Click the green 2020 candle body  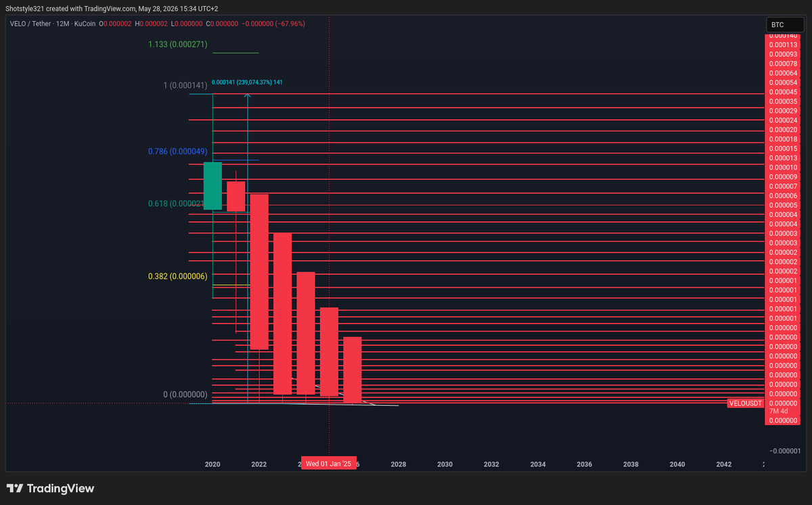click(212, 185)
